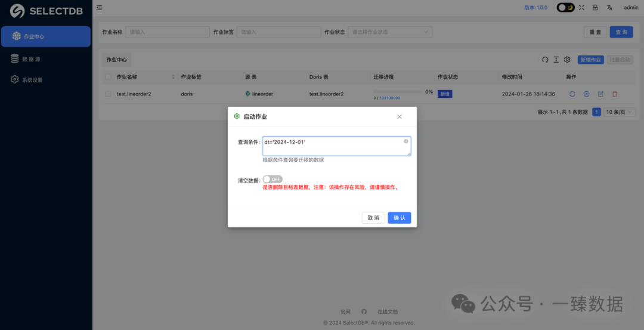Open the language translation icon

(x=610, y=7)
